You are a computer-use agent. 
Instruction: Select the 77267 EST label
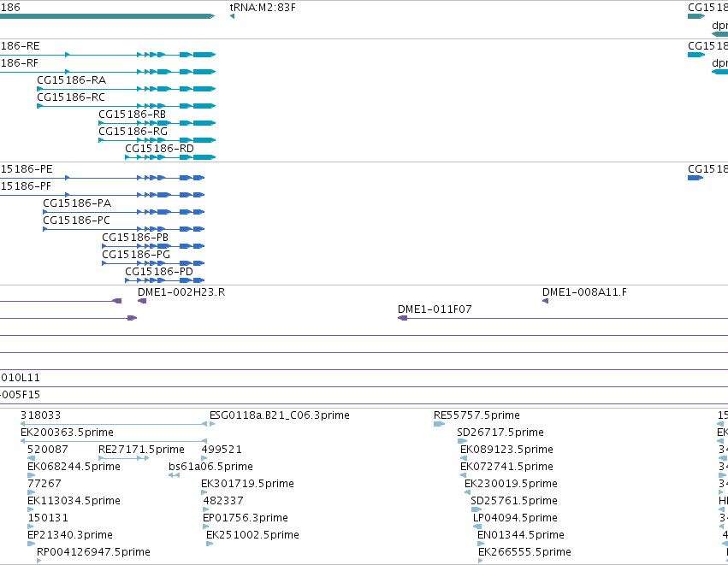click(x=44, y=484)
